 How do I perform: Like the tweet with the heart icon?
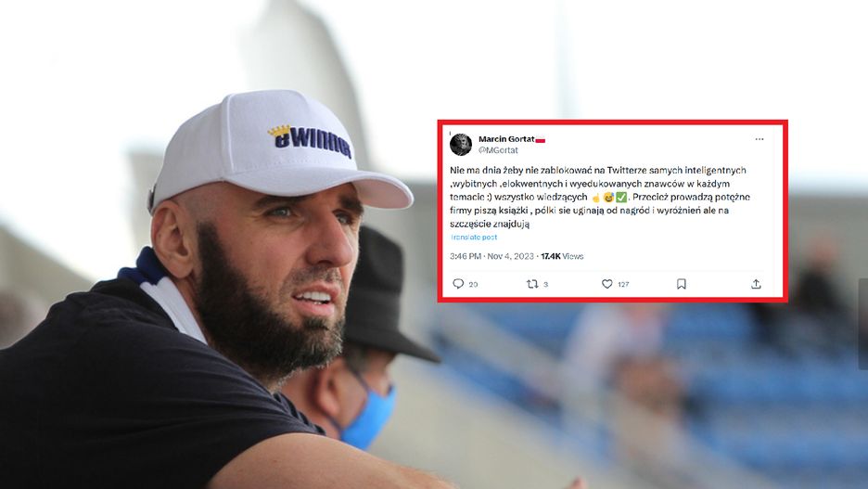(x=606, y=284)
